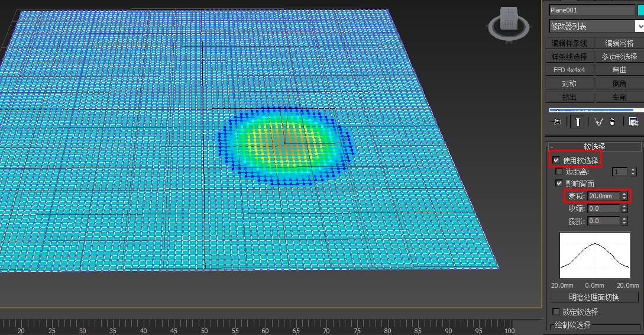Click frame 25 on the timeline
Image resolution: width=644 pixels, height=335 pixels.
point(52,330)
